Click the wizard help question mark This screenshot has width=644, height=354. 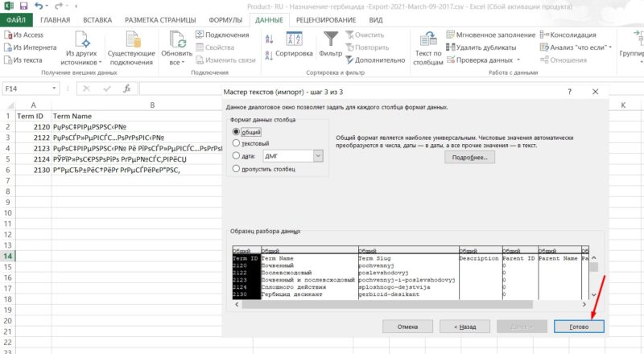569,92
